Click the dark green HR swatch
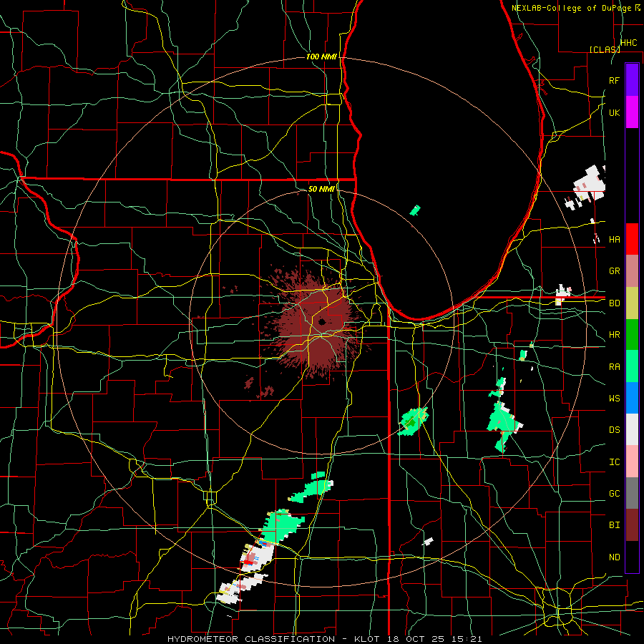This screenshot has width=644, height=644. (632, 335)
